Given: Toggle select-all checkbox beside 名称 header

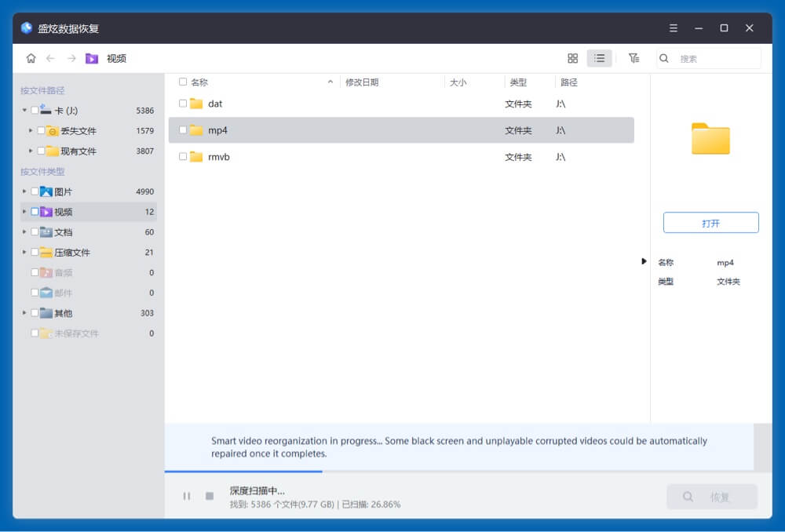Looking at the screenshot, I should click(183, 82).
